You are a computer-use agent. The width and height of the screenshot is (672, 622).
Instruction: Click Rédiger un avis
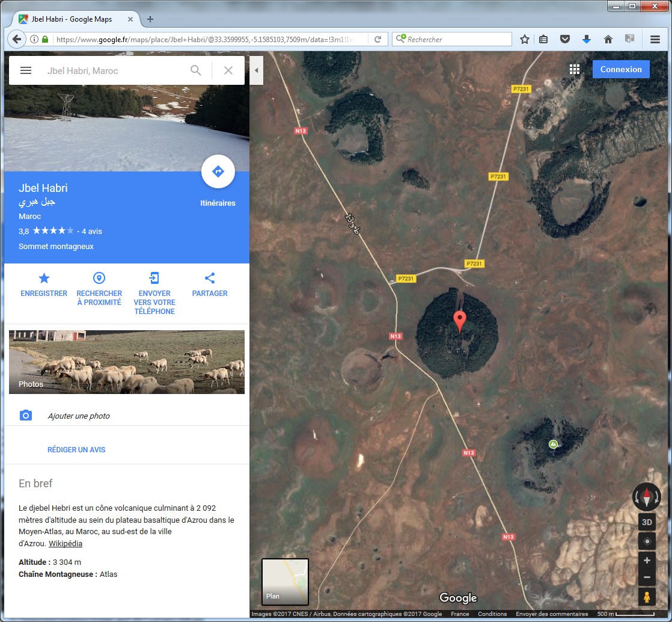point(76,449)
